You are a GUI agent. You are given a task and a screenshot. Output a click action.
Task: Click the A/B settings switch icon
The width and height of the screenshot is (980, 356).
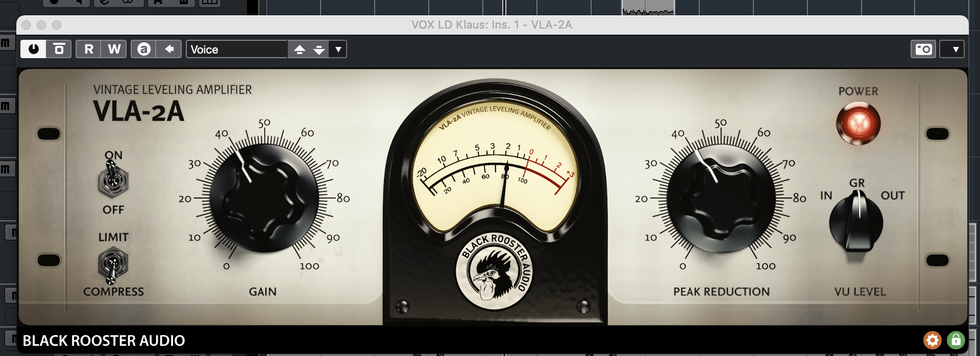click(x=59, y=49)
